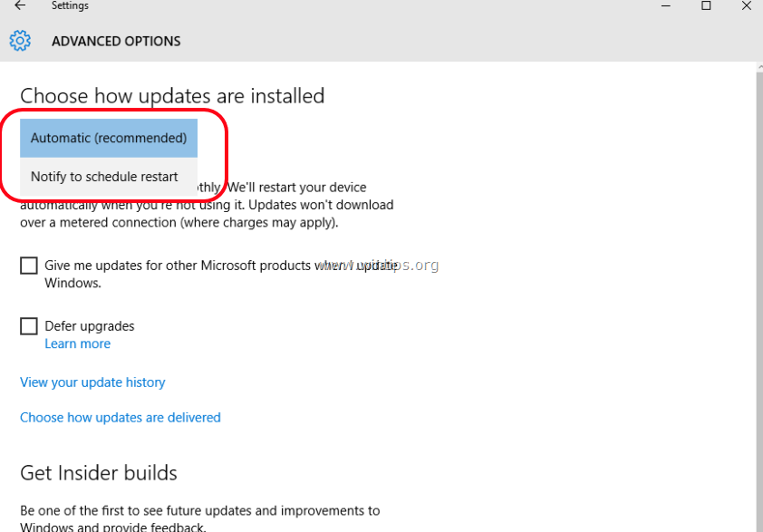This screenshot has width=763, height=532.
Task: Click the Choose how updates are installed heading
Action: pyautogui.click(x=172, y=96)
